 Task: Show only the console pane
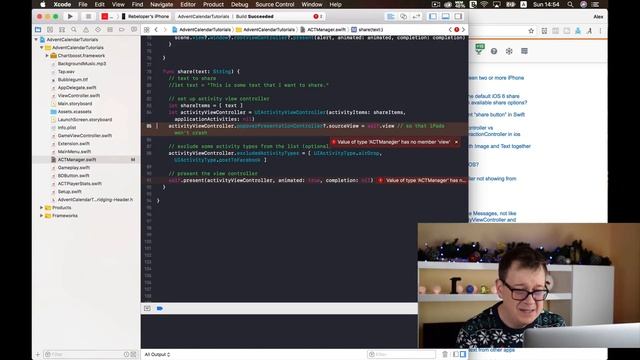463,354
